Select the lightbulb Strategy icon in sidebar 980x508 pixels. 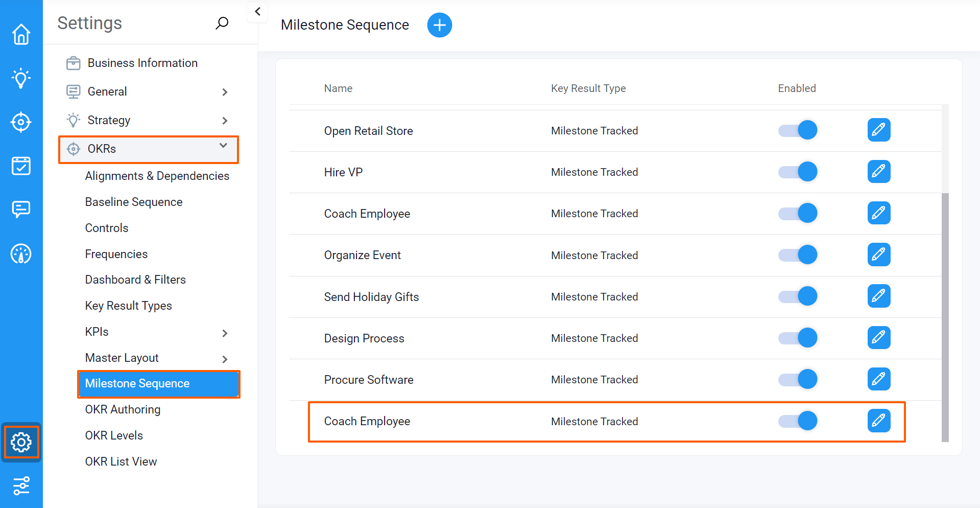pyautogui.click(x=21, y=79)
